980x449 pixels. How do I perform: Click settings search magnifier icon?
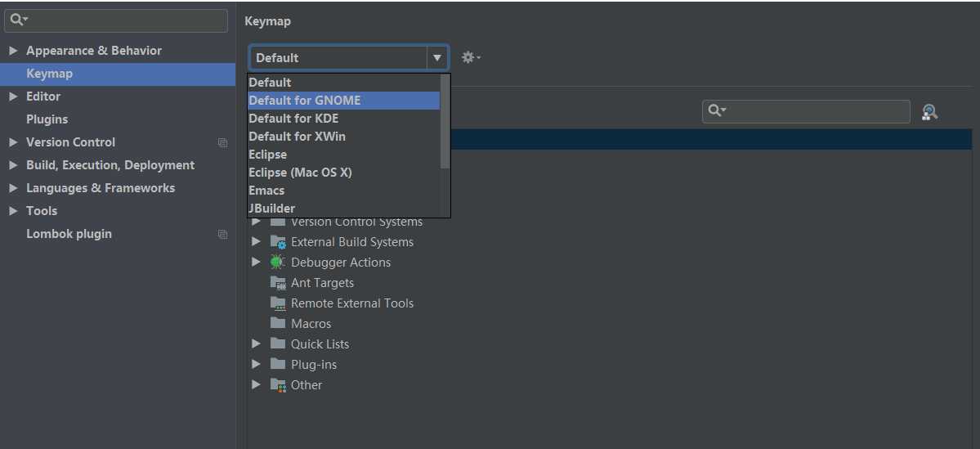point(18,20)
